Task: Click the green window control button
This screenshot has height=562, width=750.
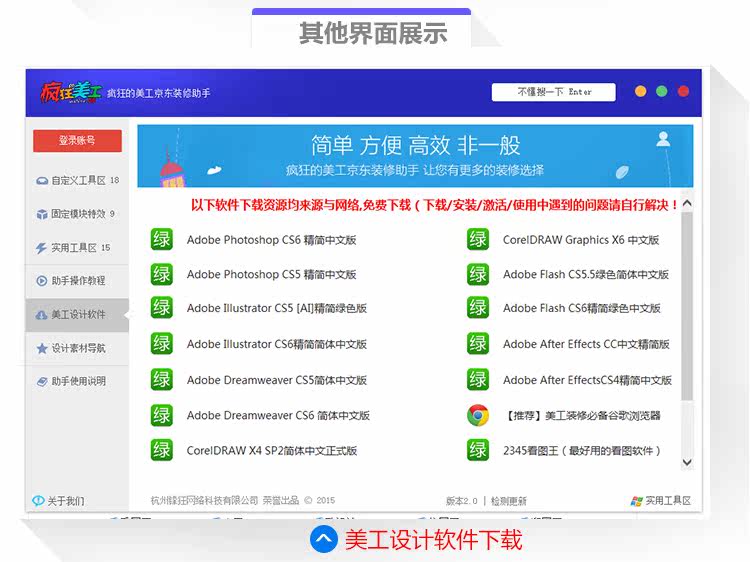Action: pos(662,91)
